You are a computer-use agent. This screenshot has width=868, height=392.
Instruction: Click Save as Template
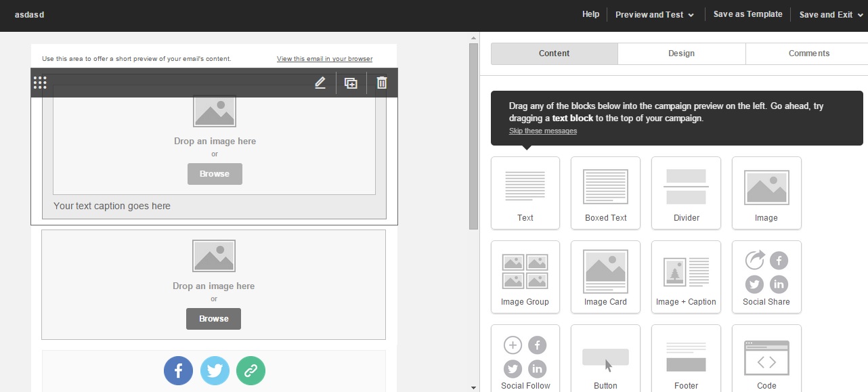(x=747, y=14)
